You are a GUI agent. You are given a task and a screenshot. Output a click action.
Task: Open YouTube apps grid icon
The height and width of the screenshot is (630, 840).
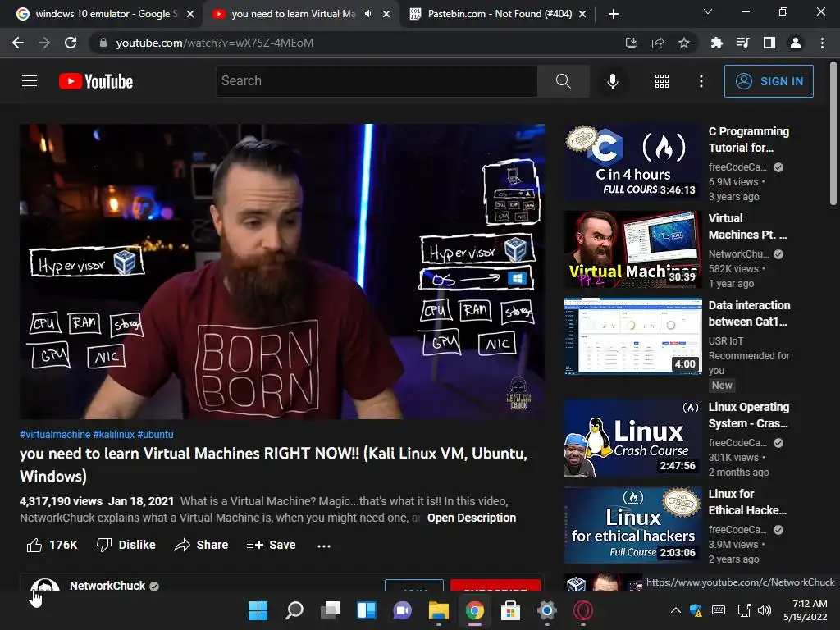pyautogui.click(x=662, y=81)
